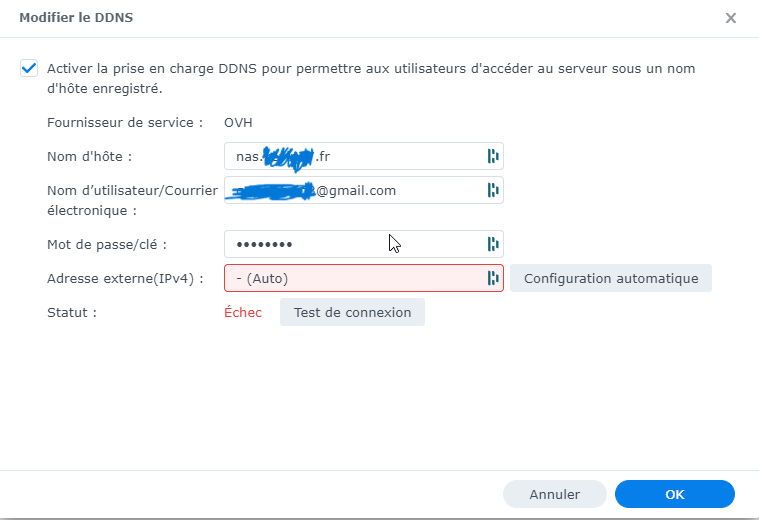Click the Configuration automatique button
759x520 pixels.
pos(610,278)
